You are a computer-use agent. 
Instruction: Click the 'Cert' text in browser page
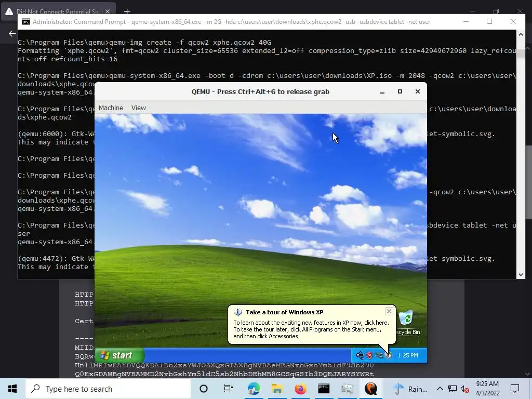coord(84,321)
